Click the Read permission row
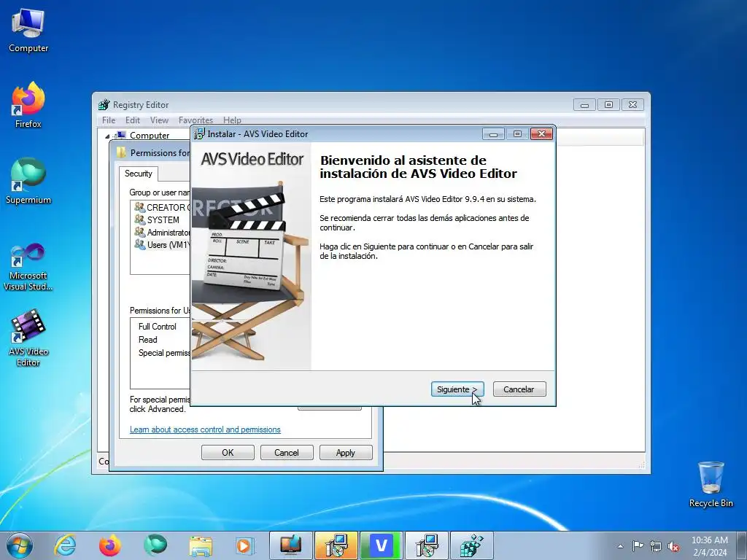 (161, 340)
